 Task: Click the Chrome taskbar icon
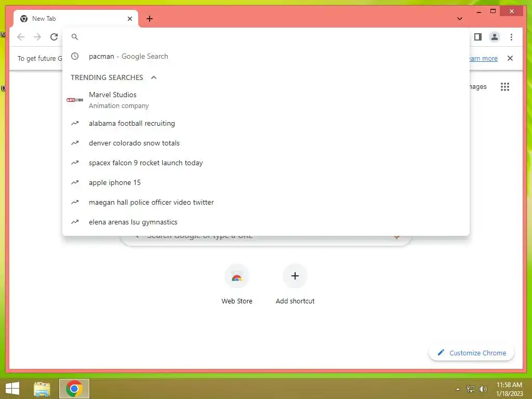coord(74,389)
